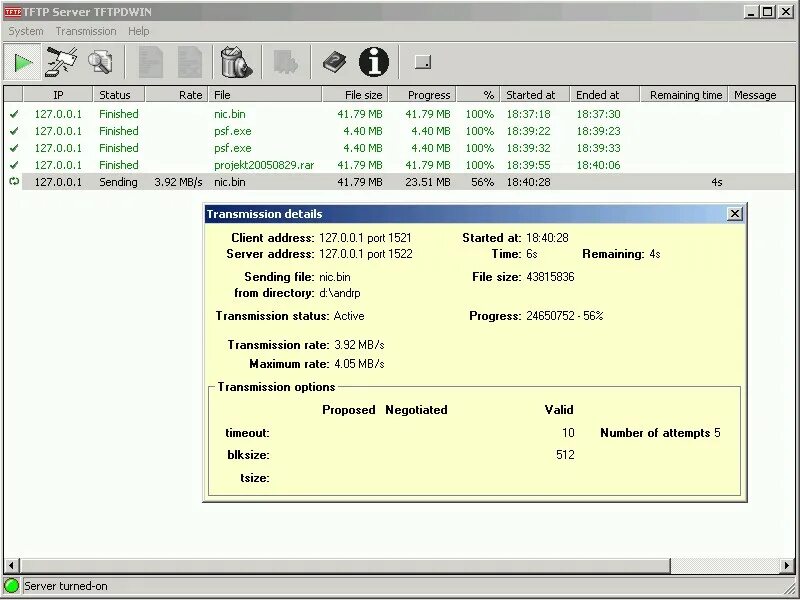Click the sending arrows icon of active row
This screenshot has width=800, height=600.
coord(14,182)
